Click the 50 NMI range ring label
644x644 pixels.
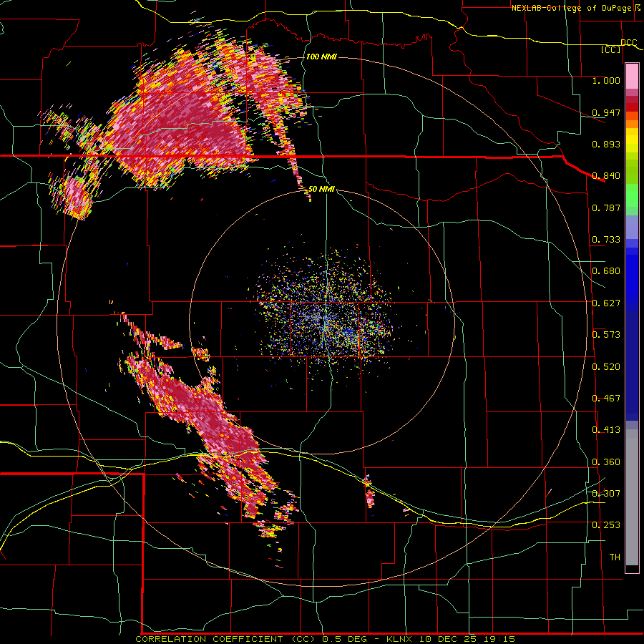pos(321,189)
